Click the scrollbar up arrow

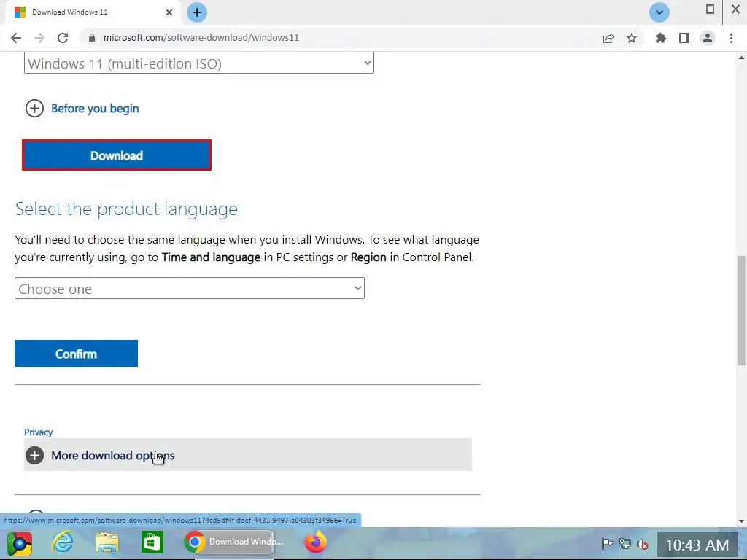coord(741,58)
